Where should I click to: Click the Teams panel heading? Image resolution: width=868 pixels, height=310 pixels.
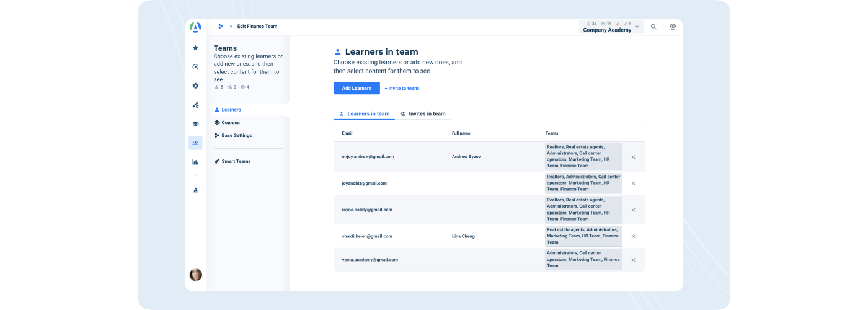[225, 48]
